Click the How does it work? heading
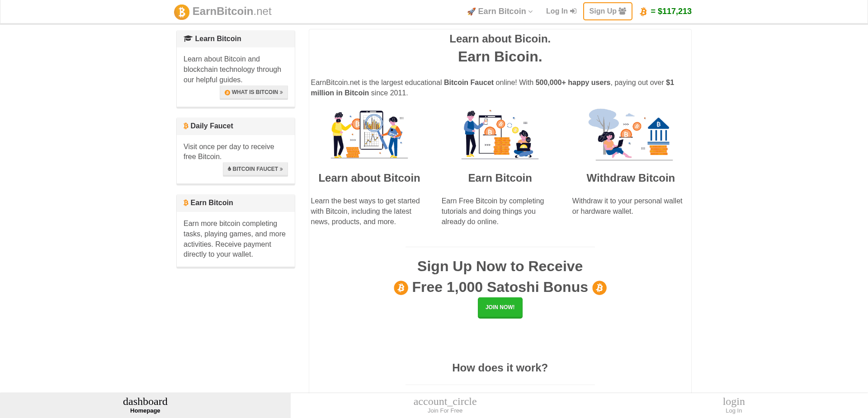The width and height of the screenshot is (868, 418). pyautogui.click(x=500, y=368)
